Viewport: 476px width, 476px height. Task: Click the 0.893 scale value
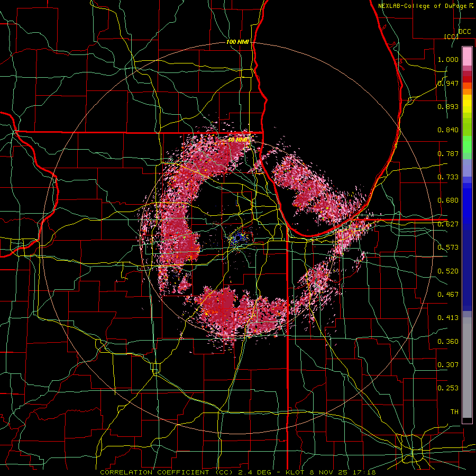[x=448, y=106]
